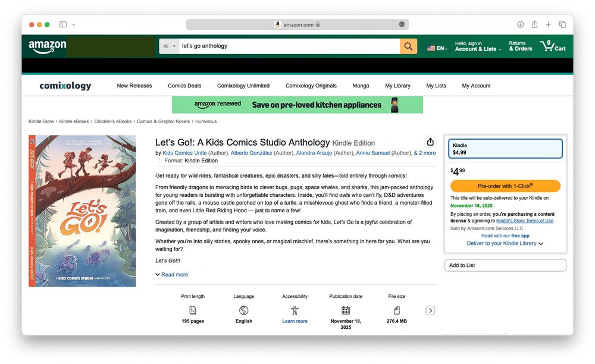Show the & 2 more authors link
This screenshot has height=364, width=595.
(x=425, y=153)
